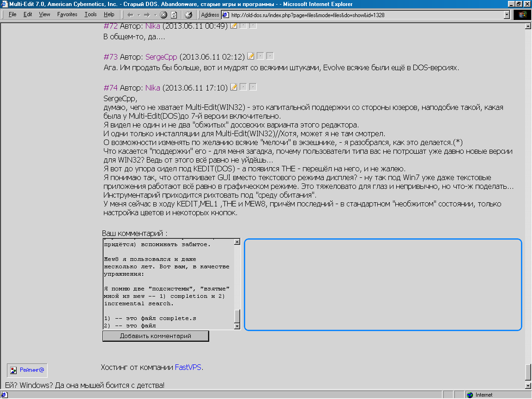Open Nika's profile link on comment #72
The height and width of the screenshot is (399, 532).
click(x=153, y=26)
